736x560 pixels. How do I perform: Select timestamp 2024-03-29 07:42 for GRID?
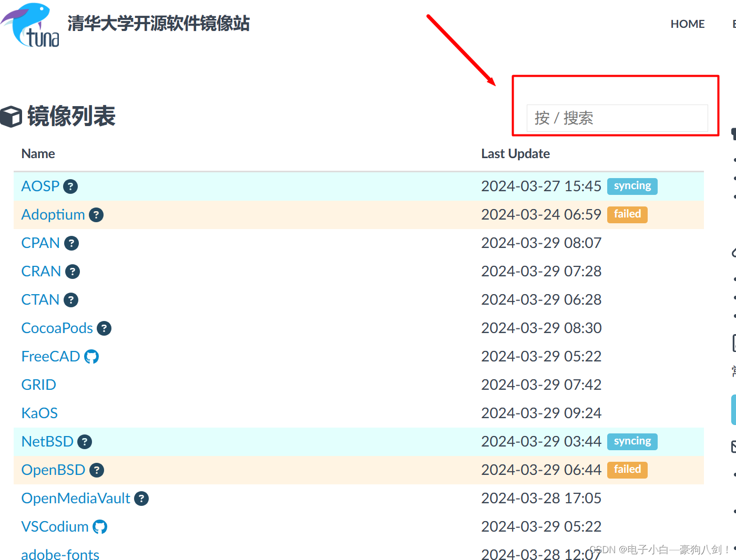tap(541, 385)
